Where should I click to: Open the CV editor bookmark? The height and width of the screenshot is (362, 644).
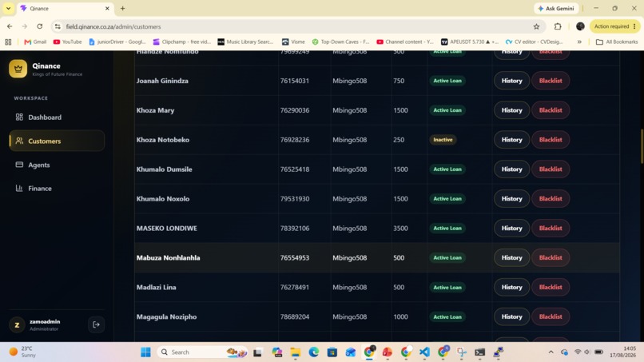pos(534,42)
